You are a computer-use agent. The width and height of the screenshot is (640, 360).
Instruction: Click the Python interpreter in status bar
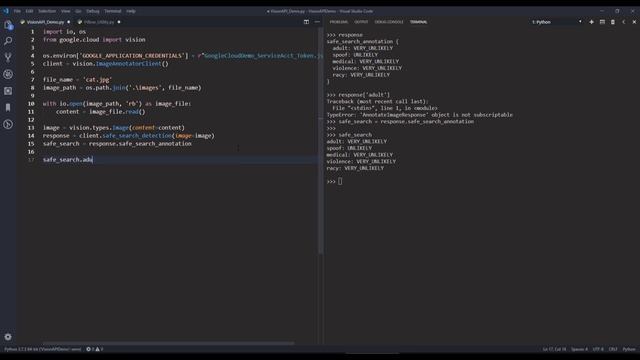pyautogui.click(x=42, y=349)
